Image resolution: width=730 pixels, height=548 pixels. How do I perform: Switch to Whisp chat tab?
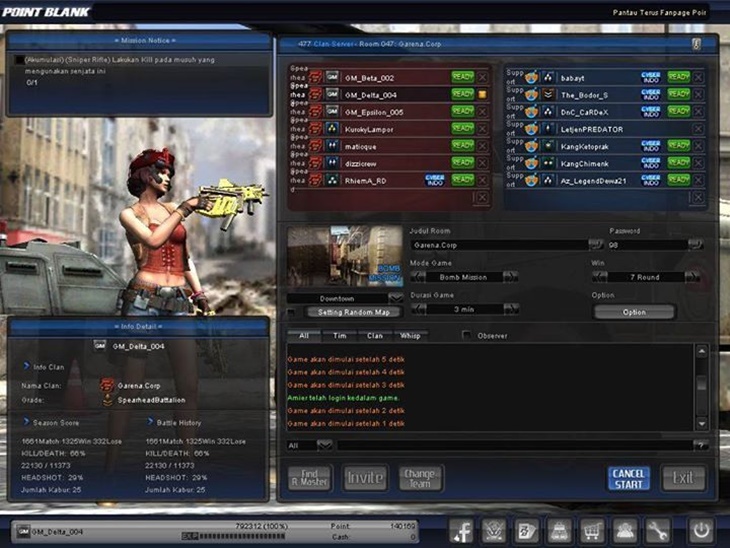410,335
